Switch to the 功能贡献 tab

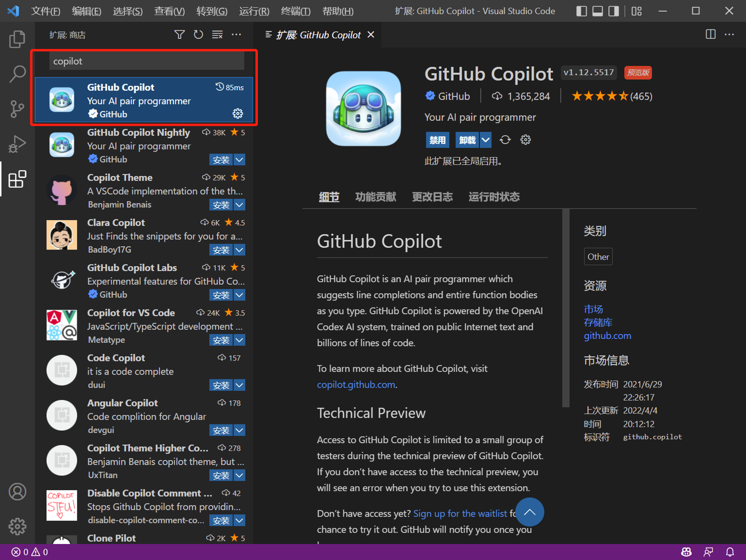(x=376, y=197)
